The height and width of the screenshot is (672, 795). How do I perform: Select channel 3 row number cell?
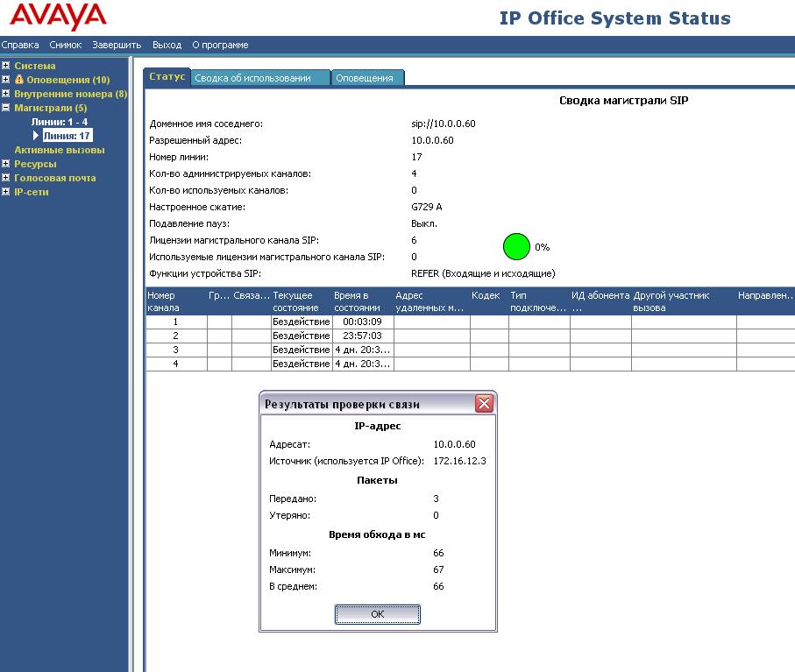point(176,350)
